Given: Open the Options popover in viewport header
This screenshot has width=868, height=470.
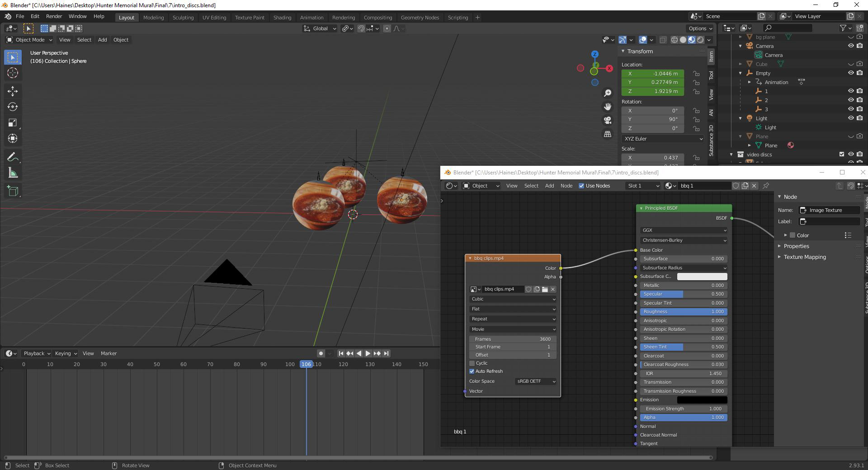Looking at the screenshot, I should [x=700, y=28].
